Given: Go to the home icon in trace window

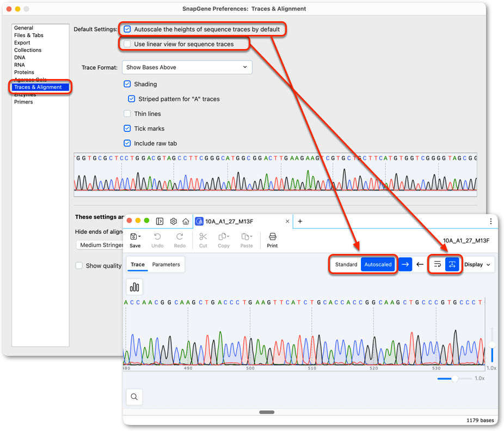Looking at the screenshot, I should coord(186,221).
